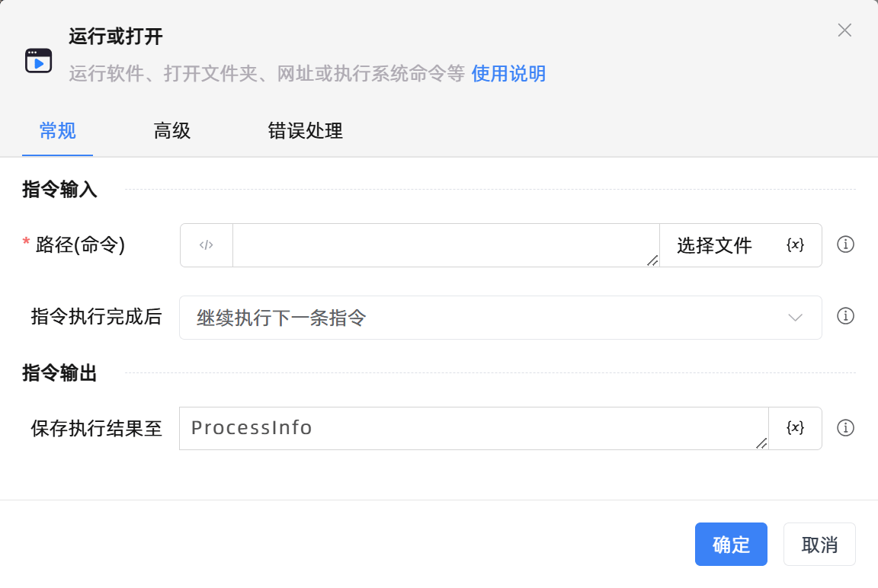This screenshot has width=878, height=588.
Task: Open the 使用说明 help link
Action: coord(508,73)
